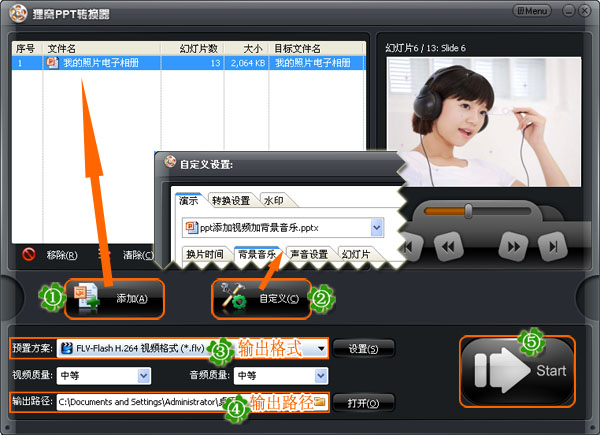Click the preview progress slider handle
The height and width of the screenshot is (435, 600).
468,211
